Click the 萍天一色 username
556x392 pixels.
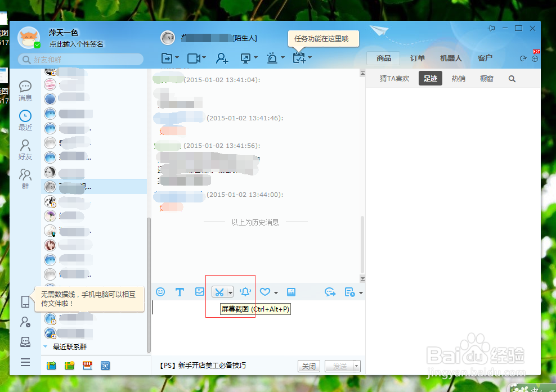pyautogui.click(x=64, y=33)
